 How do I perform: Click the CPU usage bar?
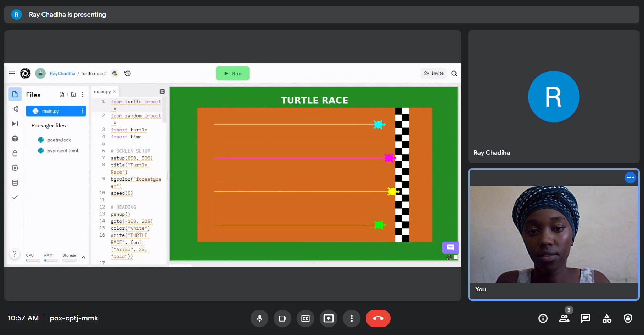33,260
